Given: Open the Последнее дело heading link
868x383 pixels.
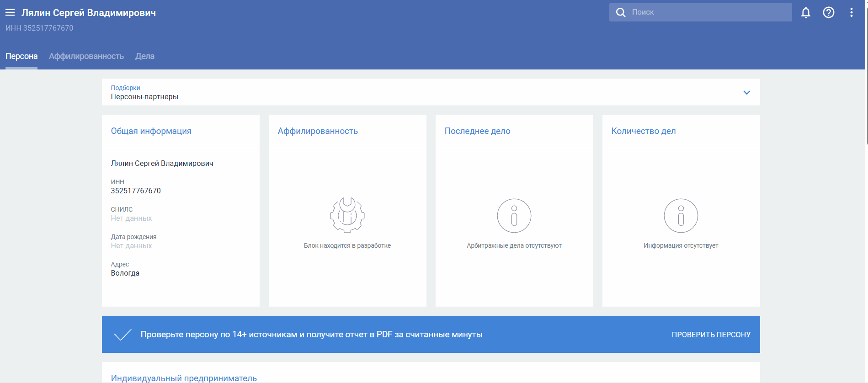Looking at the screenshot, I should coord(477,131).
